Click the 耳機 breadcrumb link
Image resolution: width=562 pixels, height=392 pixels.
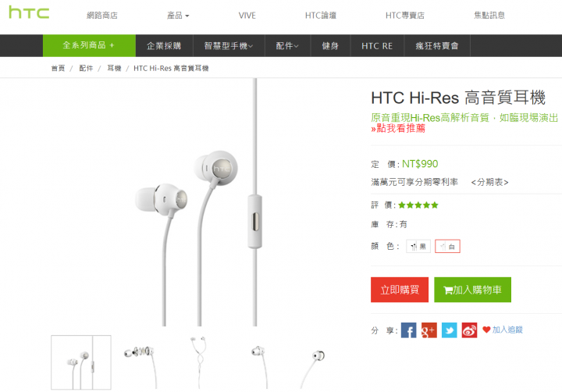pyautogui.click(x=114, y=68)
